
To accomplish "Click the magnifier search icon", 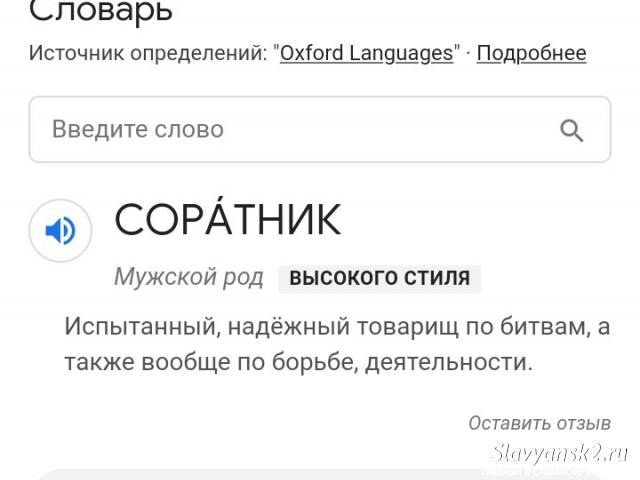I will [571, 130].
